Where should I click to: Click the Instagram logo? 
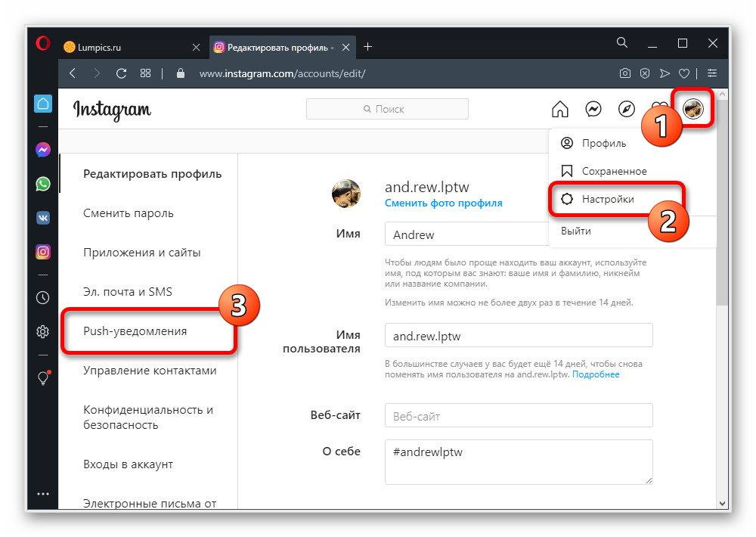112,110
